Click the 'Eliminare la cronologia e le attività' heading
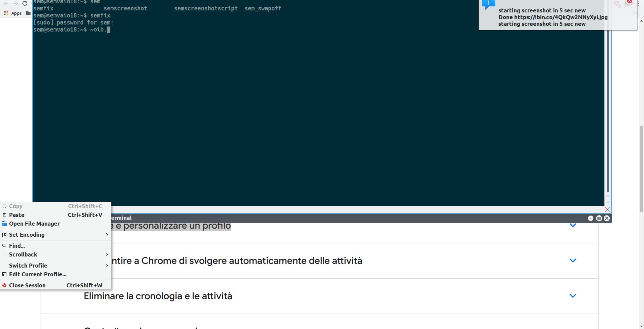 pyautogui.click(x=158, y=296)
